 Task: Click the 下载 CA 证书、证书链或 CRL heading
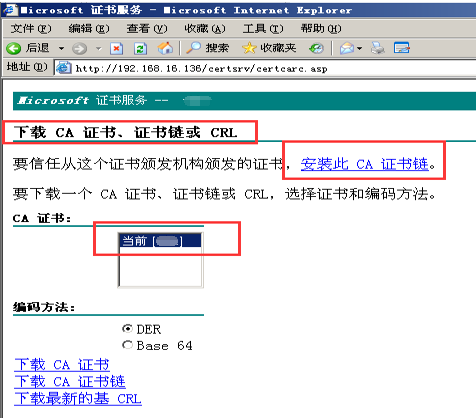tap(125, 133)
